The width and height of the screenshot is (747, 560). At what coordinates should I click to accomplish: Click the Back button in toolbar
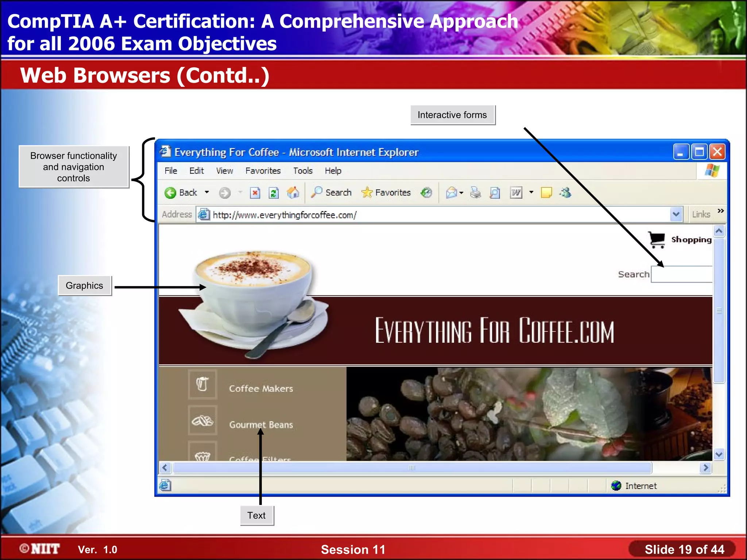coord(181,192)
